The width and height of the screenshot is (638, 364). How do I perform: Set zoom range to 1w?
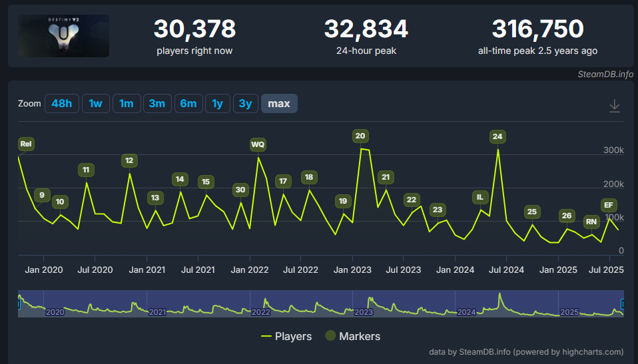pos(96,103)
